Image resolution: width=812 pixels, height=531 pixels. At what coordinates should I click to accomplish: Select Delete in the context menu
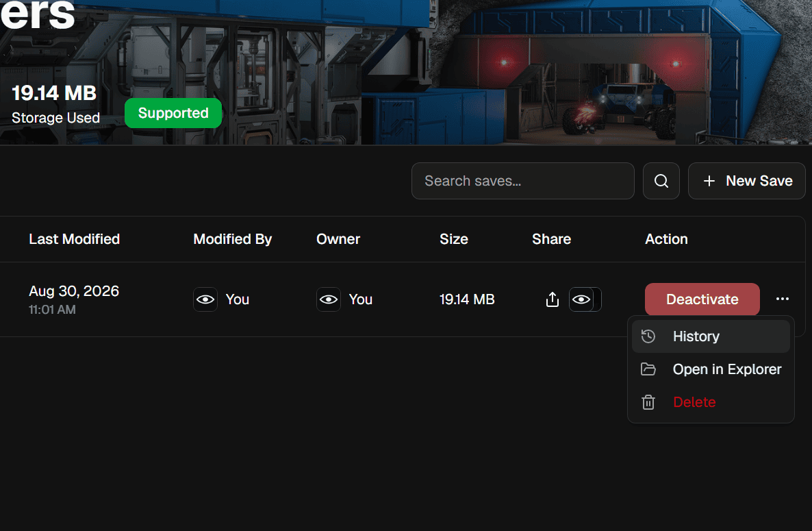pyautogui.click(x=711, y=402)
